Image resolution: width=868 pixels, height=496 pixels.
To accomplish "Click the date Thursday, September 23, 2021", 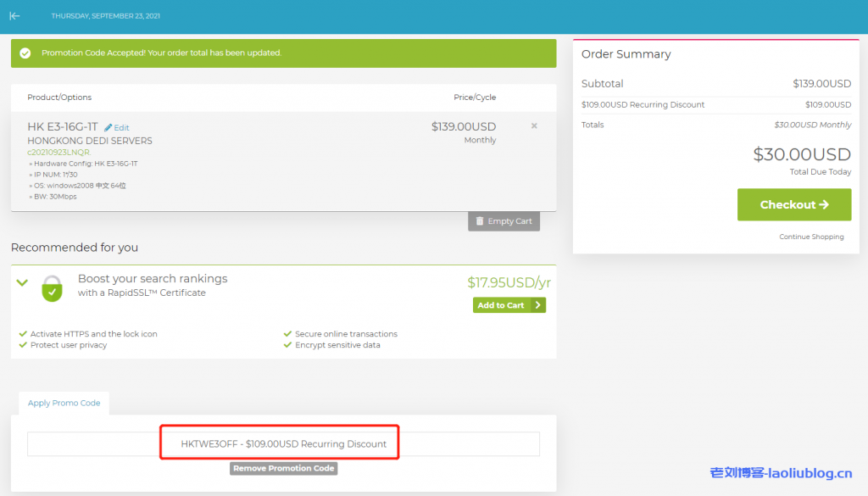I will click(x=105, y=16).
